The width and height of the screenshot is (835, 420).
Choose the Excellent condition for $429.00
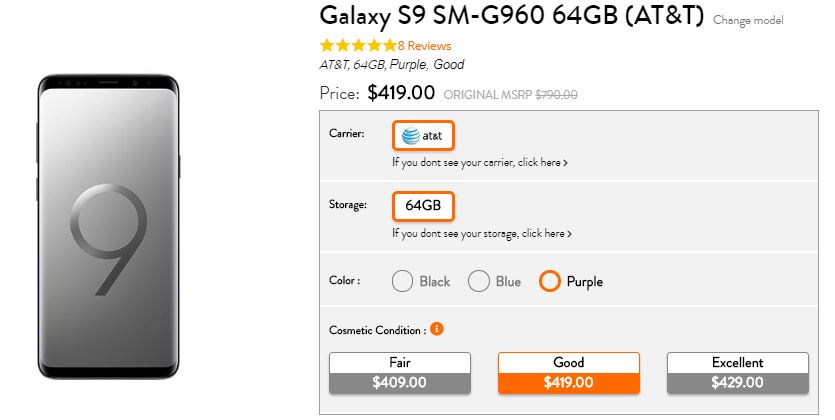pyautogui.click(x=737, y=372)
